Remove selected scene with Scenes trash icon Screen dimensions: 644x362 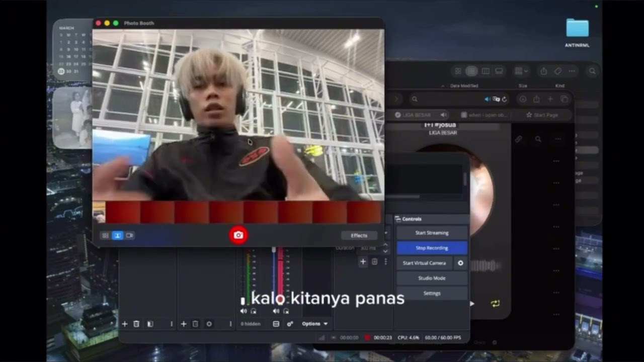136,324
